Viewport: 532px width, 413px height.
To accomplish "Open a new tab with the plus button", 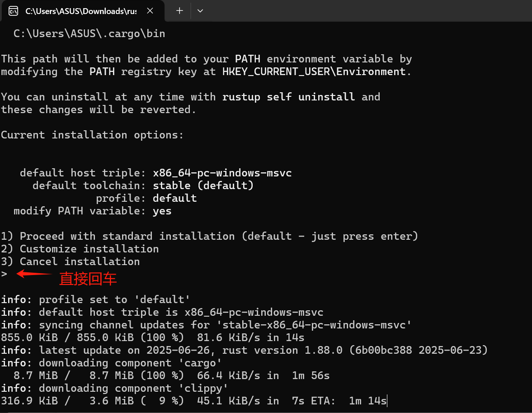I will 179,11.
